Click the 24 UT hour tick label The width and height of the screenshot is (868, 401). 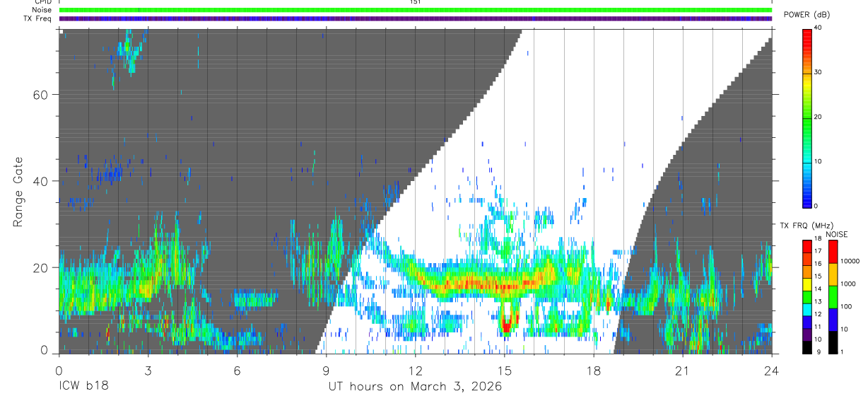coord(771,371)
